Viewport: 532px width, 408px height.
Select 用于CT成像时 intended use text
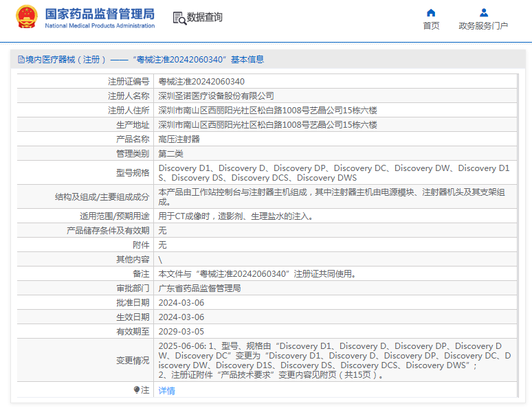[236, 216]
